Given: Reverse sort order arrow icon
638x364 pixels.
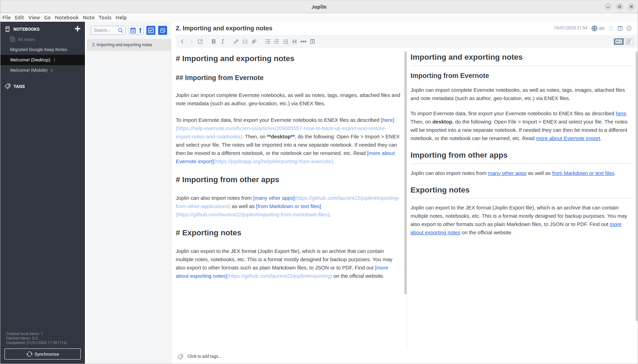Looking at the screenshot, I should click(141, 30).
